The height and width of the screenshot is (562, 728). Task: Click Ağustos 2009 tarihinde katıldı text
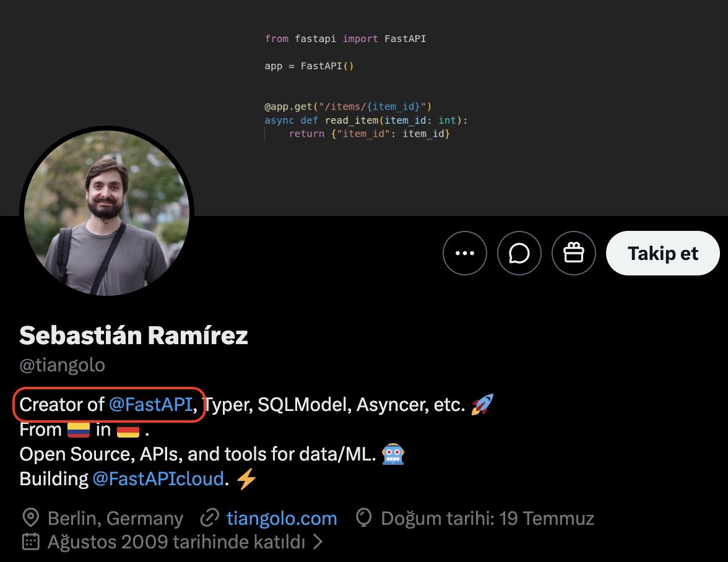pos(176,542)
